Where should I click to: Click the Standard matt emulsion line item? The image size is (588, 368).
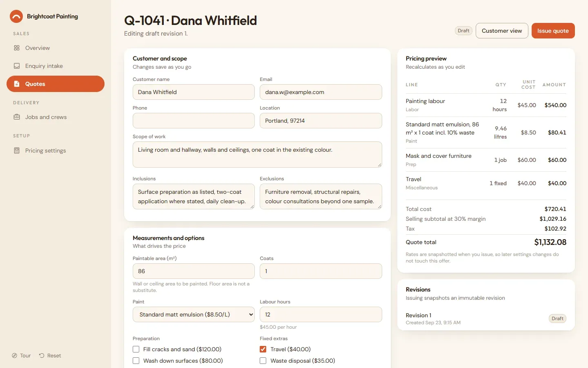[486, 132]
